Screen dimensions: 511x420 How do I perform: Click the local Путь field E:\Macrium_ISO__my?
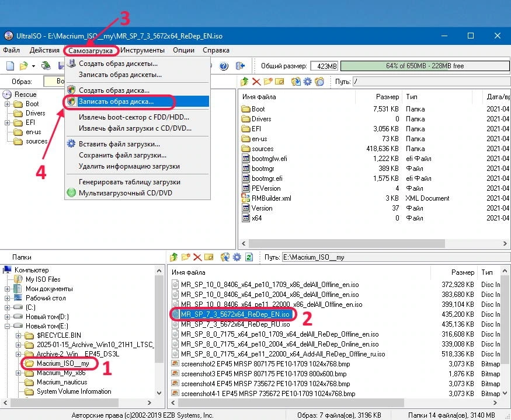pyautogui.click(x=396, y=257)
